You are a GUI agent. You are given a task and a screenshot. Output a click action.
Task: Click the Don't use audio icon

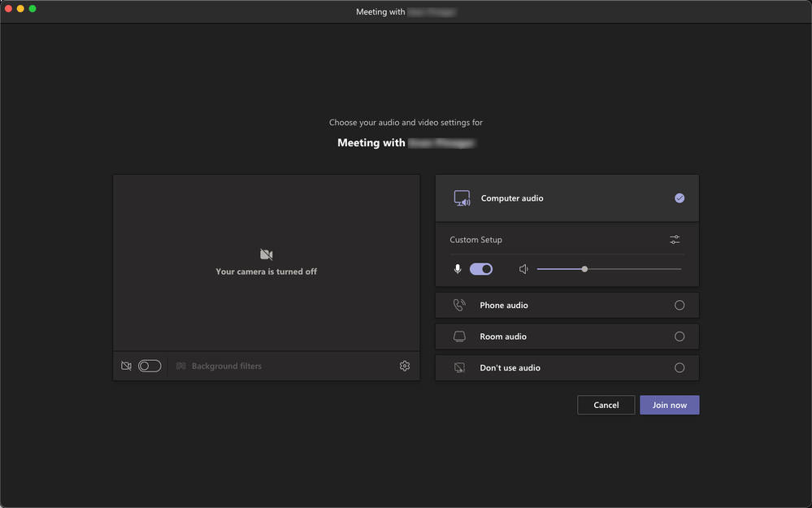(x=459, y=367)
